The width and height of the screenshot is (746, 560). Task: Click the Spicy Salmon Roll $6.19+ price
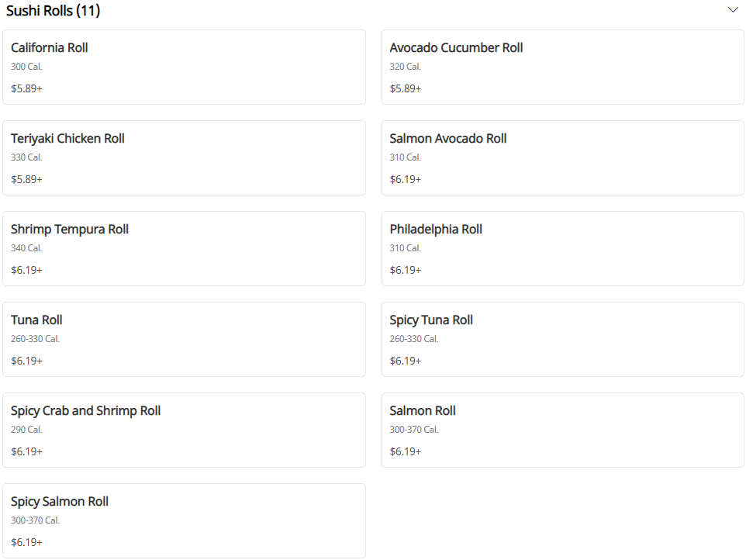pyautogui.click(x=26, y=542)
